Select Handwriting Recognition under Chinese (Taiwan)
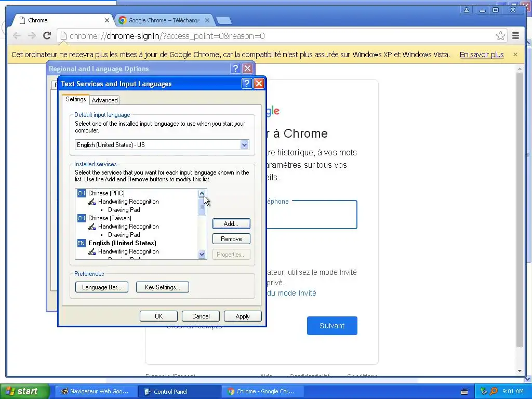Screen dimensions: 532x399 tap(128, 227)
